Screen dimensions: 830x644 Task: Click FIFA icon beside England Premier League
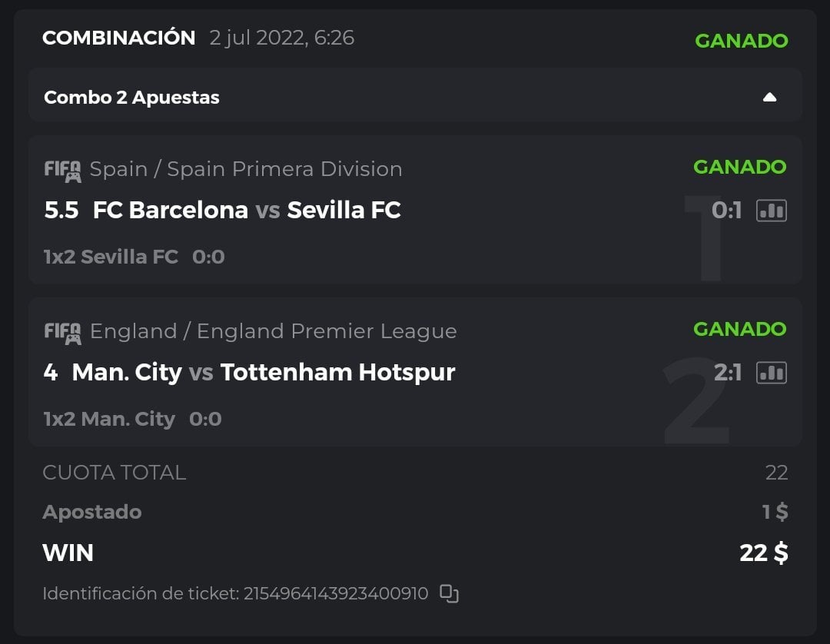(x=63, y=332)
